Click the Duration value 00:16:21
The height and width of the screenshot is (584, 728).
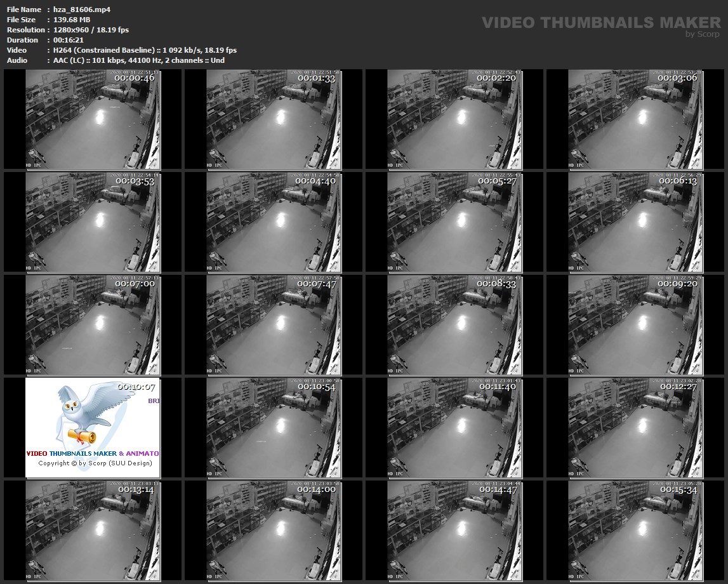coord(69,40)
